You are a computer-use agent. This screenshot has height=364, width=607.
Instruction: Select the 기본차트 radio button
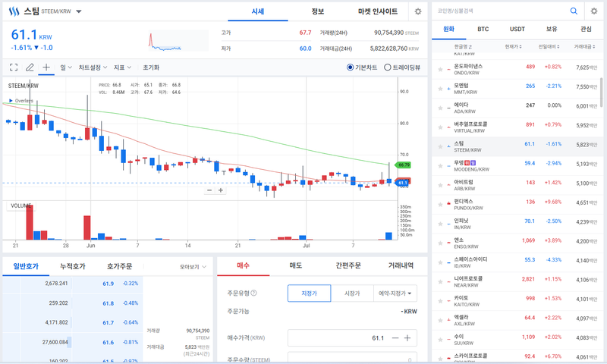(350, 67)
